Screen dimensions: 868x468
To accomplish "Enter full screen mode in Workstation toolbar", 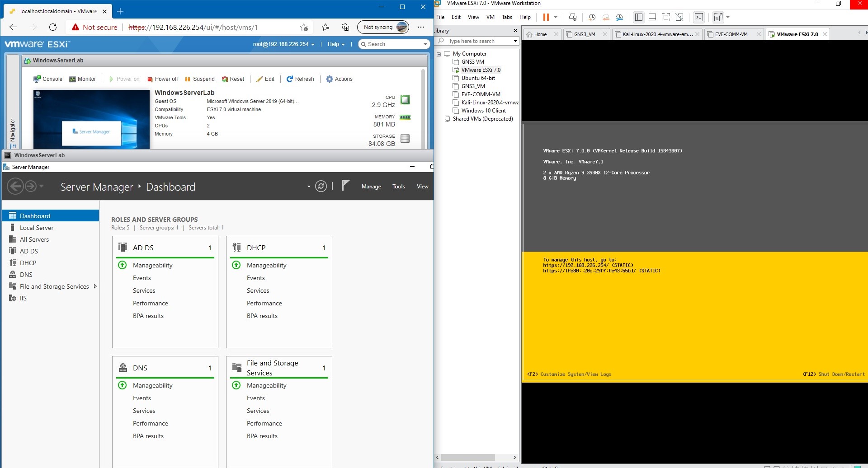I will [x=665, y=17].
